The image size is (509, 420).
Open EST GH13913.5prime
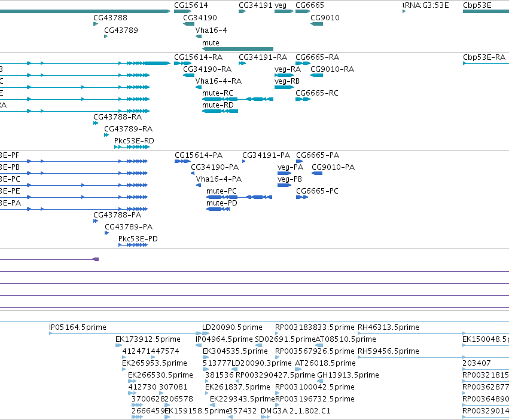(348, 375)
